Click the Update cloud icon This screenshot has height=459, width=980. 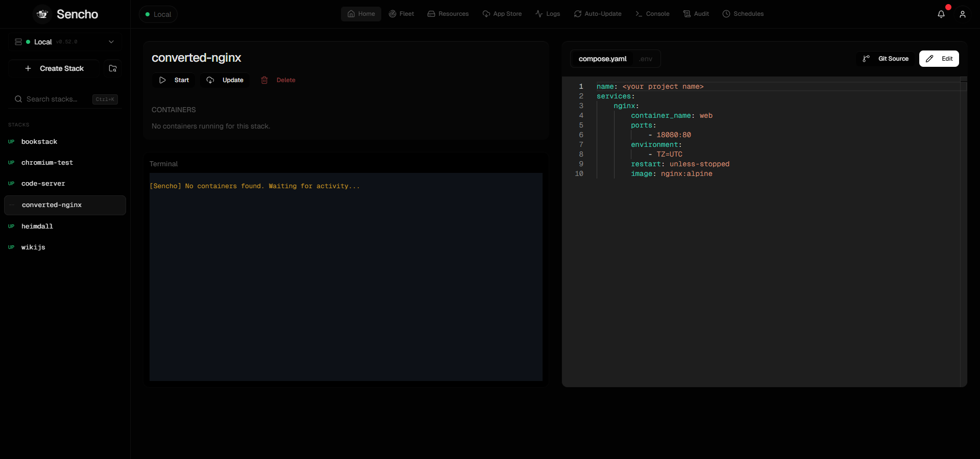pyautogui.click(x=210, y=80)
